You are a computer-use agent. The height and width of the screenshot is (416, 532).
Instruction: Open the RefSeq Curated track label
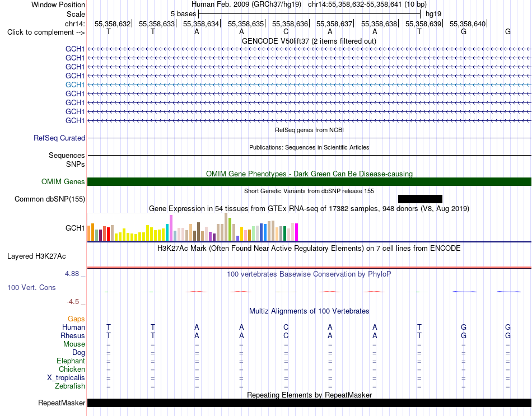coord(59,138)
